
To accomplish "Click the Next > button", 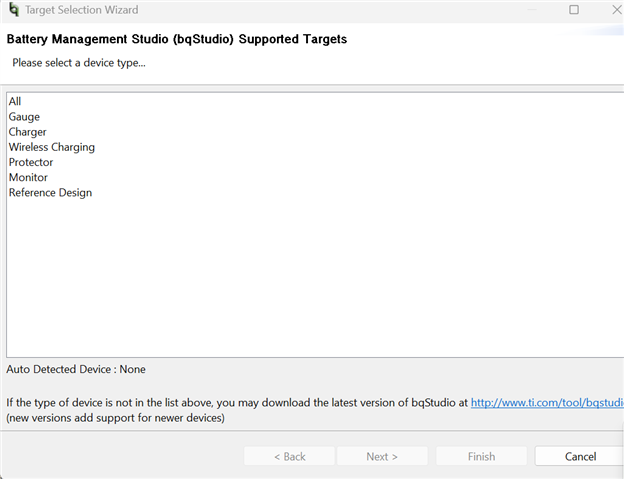I will [x=382, y=456].
